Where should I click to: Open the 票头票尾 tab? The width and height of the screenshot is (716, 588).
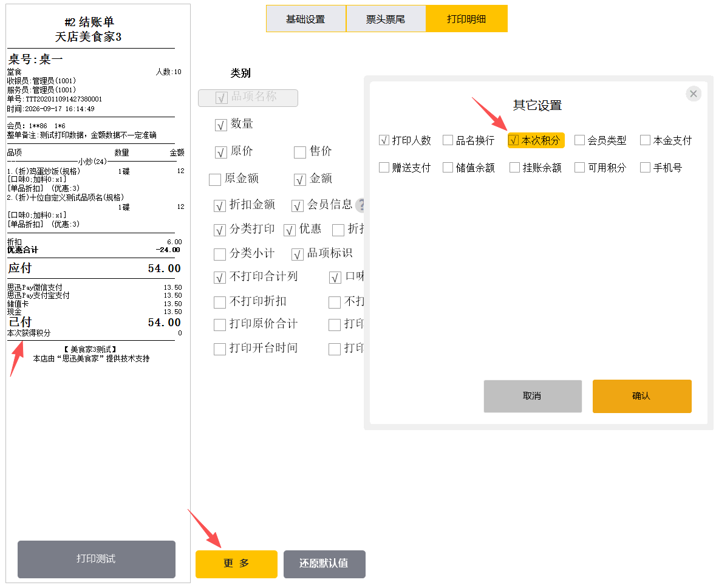pyautogui.click(x=386, y=19)
